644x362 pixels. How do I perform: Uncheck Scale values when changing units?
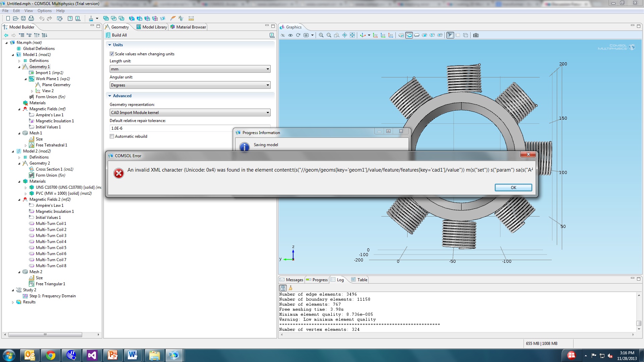point(112,54)
